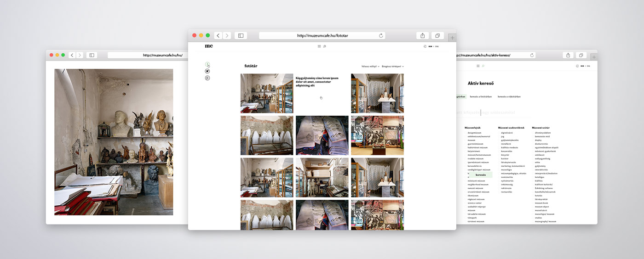
Task: Switch to the keresés a videótárban tab
Action: [509, 96]
